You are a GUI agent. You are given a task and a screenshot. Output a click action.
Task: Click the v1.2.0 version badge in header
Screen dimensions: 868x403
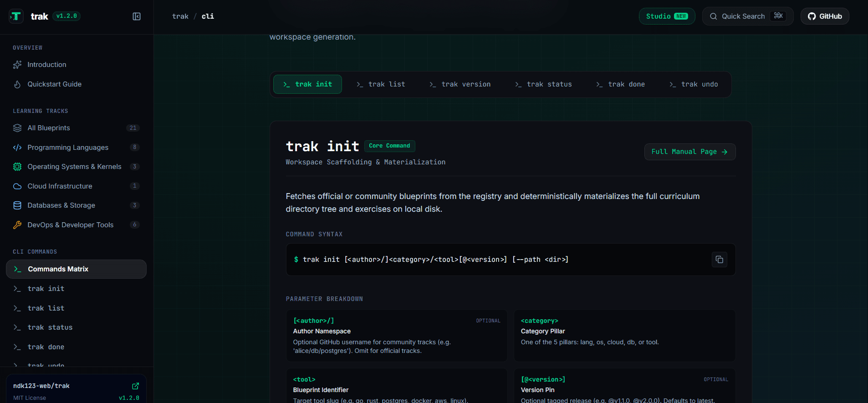coord(66,16)
